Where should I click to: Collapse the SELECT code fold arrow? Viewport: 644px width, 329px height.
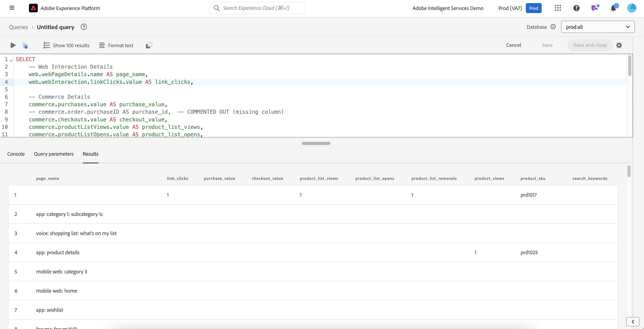(x=11, y=61)
